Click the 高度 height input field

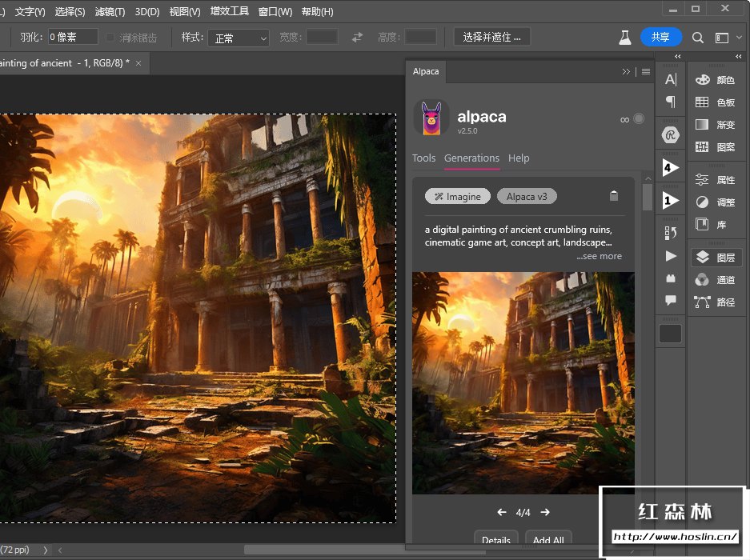[x=420, y=37]
